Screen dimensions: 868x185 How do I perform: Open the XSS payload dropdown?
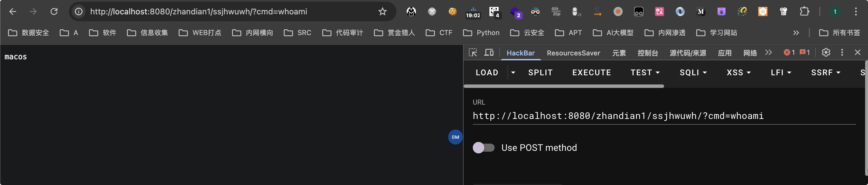739,72
